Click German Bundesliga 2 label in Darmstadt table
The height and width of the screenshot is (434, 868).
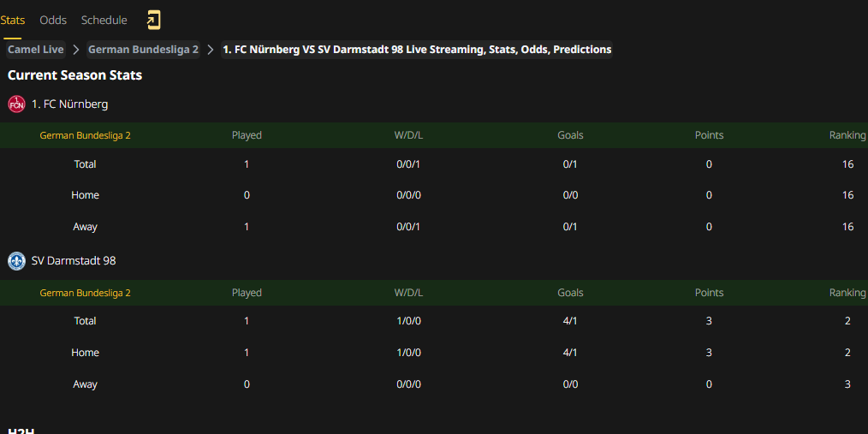tap(86, 293)
